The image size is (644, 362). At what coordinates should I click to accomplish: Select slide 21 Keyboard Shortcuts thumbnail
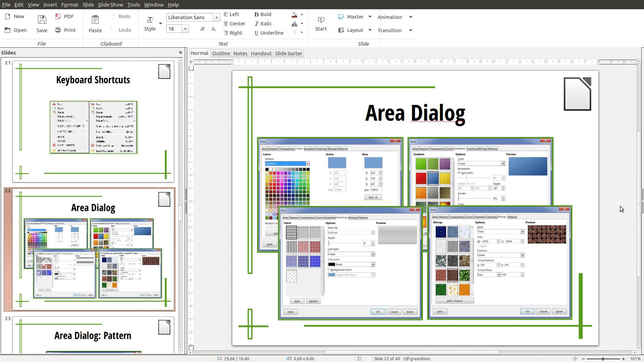[93, 121]
